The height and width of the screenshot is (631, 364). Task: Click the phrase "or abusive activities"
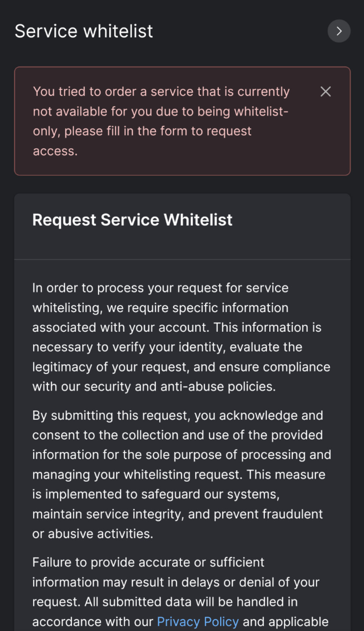(92, 534)
